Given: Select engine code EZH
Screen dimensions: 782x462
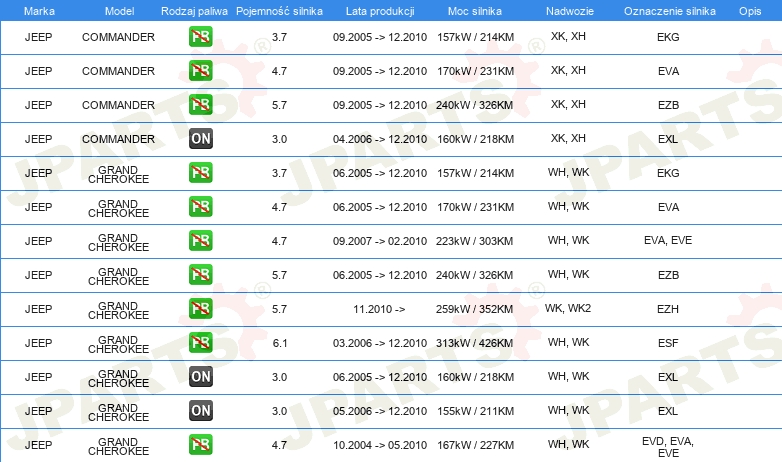Looking at the screenshot, I should pos(668,309).
